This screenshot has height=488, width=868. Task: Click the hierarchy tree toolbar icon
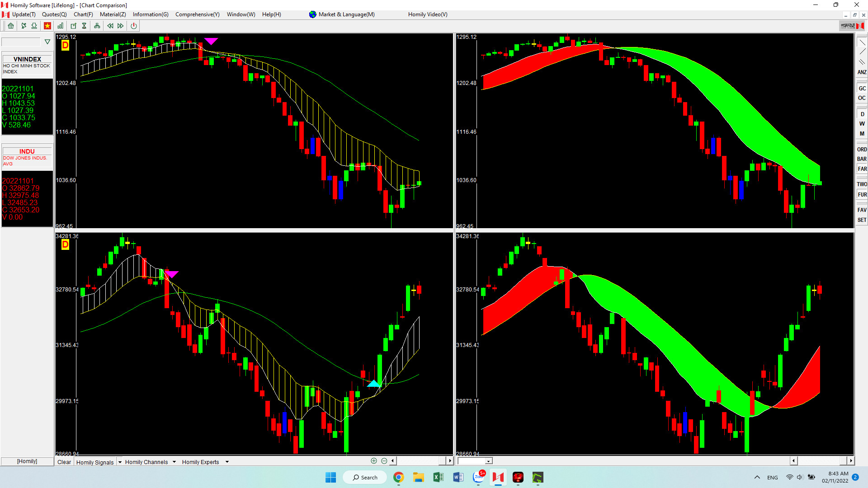point(97,26)
